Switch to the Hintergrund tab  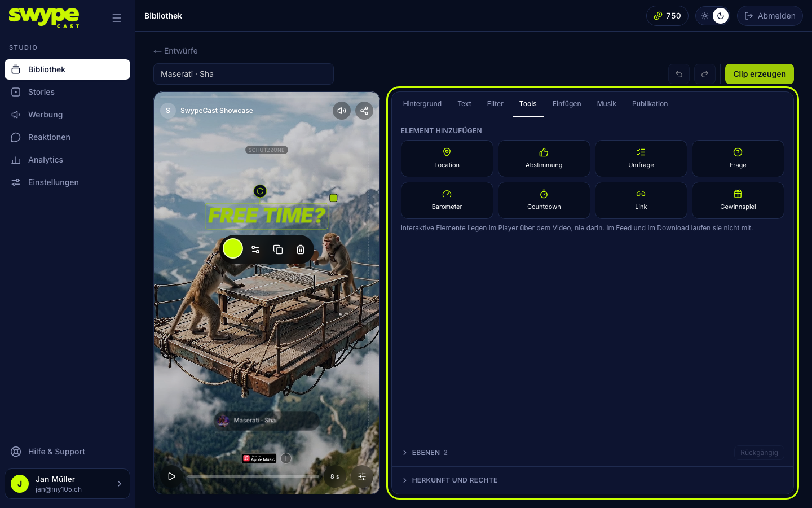click(422, 104)
